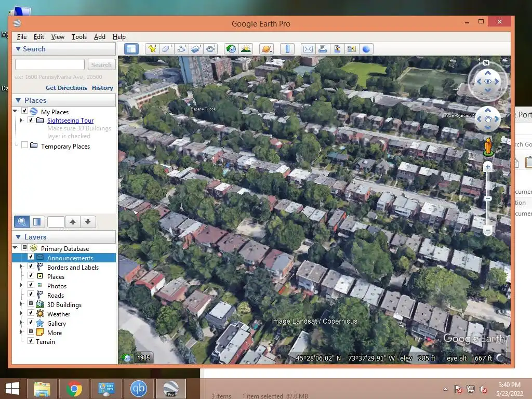Collapse the Places panel
Image resolution: width=532 pixels, height=399 pixels.
click(18, 100)
